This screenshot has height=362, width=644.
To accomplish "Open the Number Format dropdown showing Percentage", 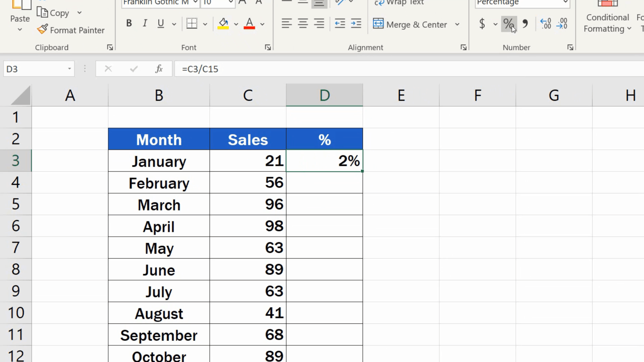I will [x=566, y=3].
